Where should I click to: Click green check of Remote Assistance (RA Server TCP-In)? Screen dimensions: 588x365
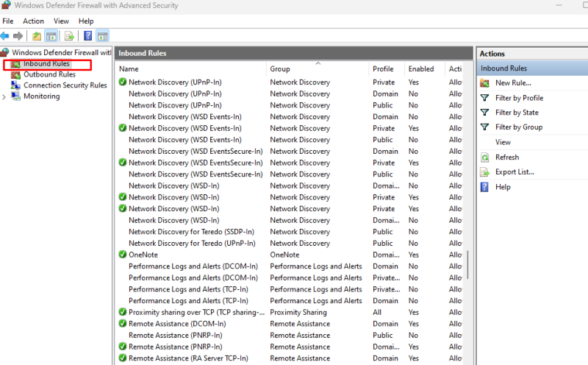122,358
